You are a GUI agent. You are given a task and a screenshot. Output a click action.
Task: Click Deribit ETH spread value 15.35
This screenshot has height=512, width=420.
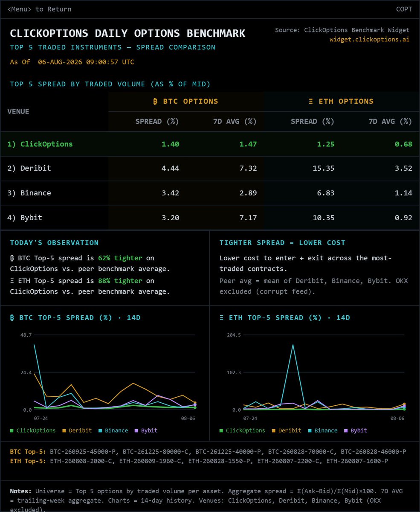(x=323, y=168)
